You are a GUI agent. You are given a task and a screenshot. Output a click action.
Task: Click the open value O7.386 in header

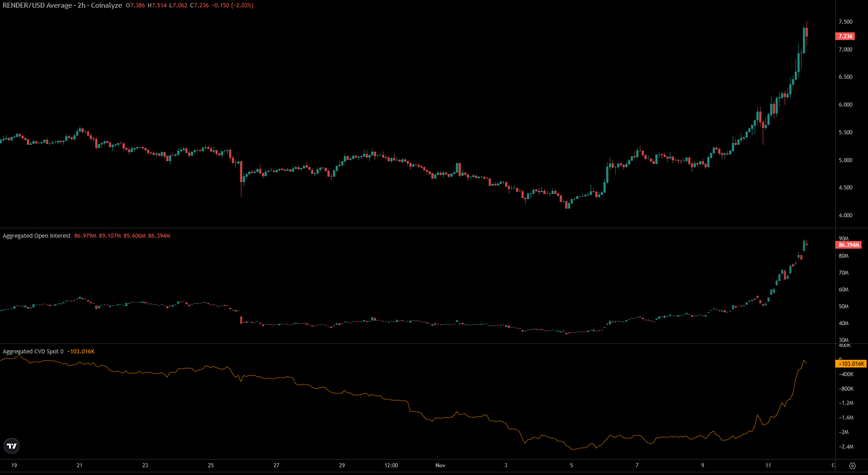click(x=135, y=5)
